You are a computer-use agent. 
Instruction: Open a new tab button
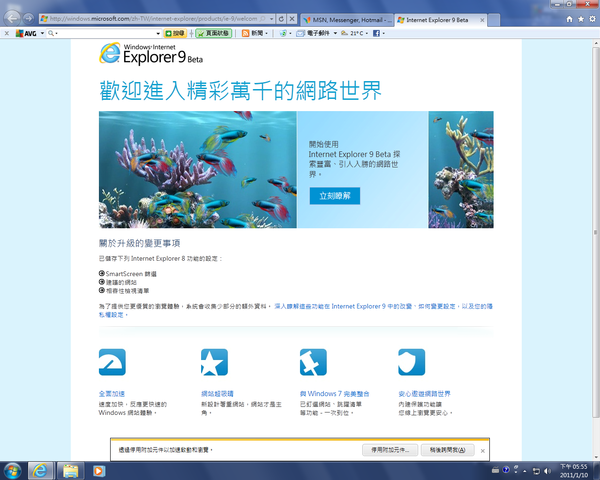coord(494,20)
